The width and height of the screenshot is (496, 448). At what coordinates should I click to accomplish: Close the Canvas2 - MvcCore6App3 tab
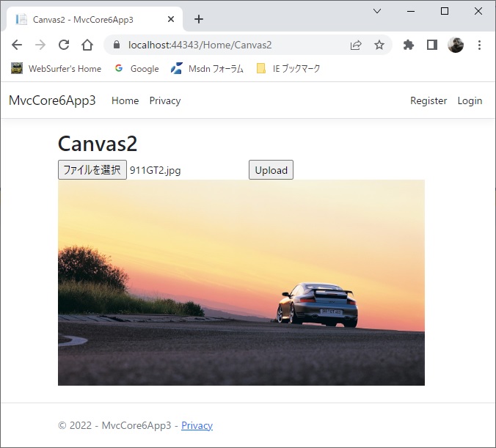click(x=171, y=19)
